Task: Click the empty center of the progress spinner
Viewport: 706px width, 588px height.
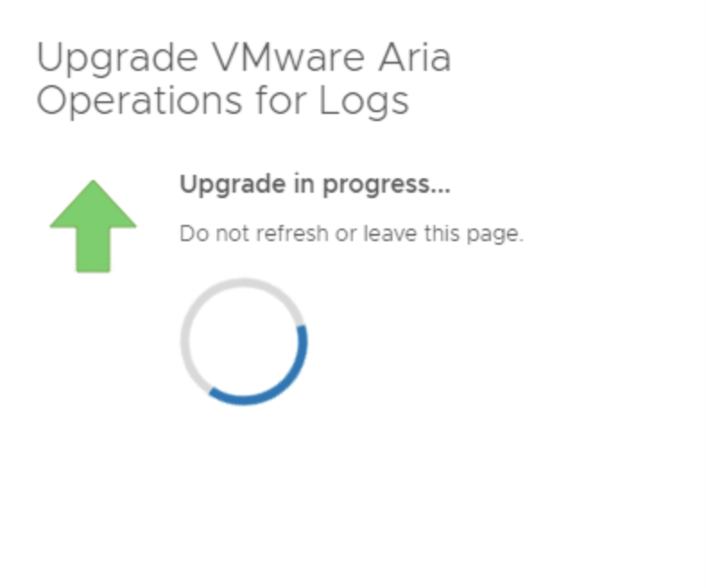Action: (244, 342)
